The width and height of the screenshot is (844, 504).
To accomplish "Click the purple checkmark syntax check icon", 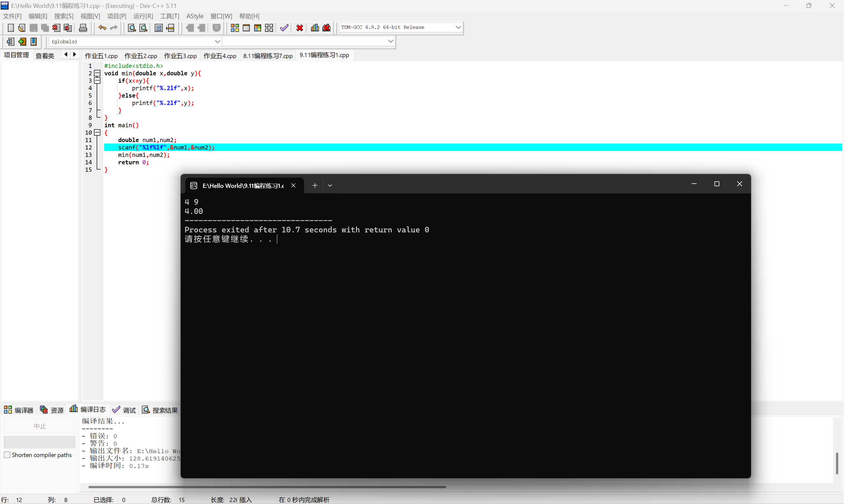I will pyautogui.click(x=284, y=28).
